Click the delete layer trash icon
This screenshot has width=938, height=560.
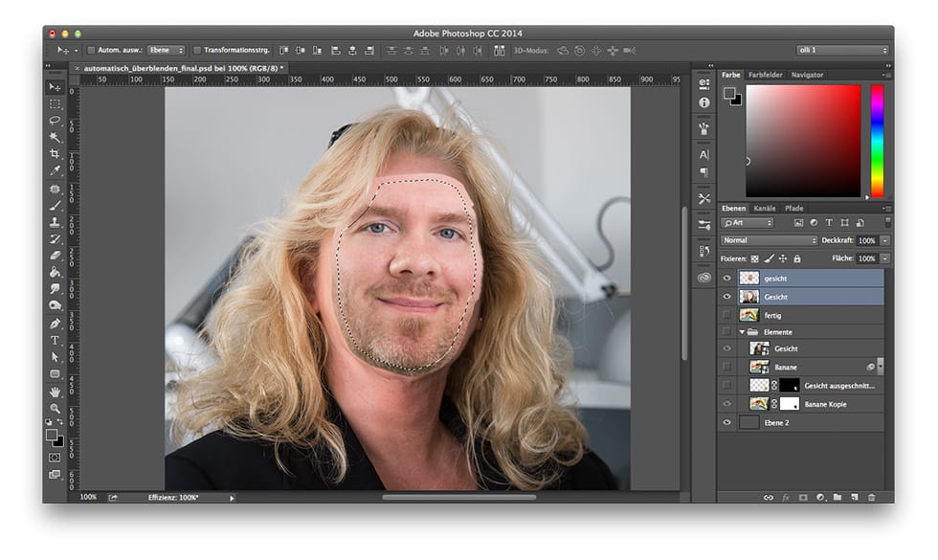pos(872,497)
